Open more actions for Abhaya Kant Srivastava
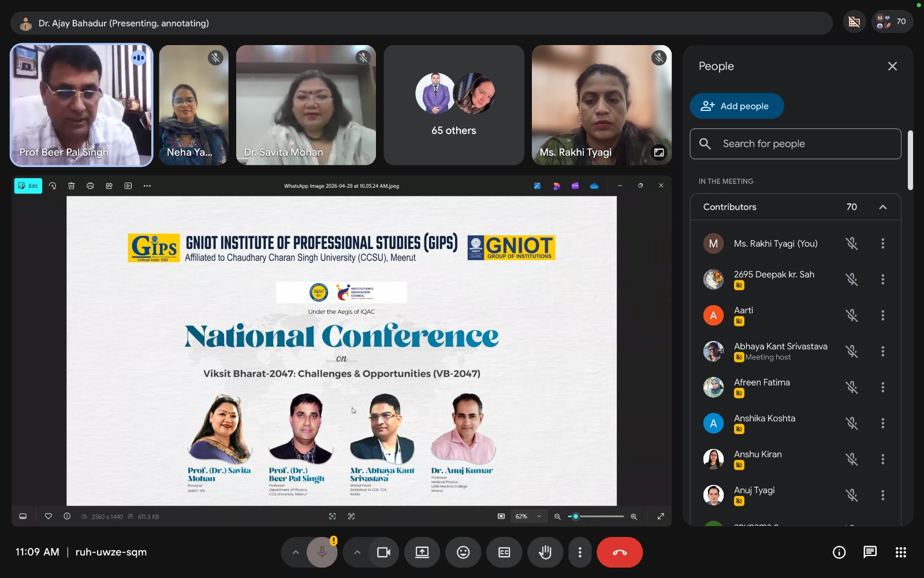924x578 pixels. point(883,351)
